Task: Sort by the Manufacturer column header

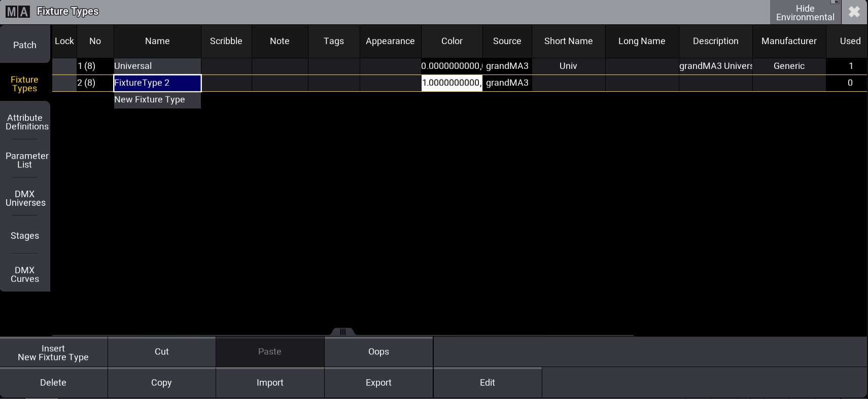Action: click(789, 41)
